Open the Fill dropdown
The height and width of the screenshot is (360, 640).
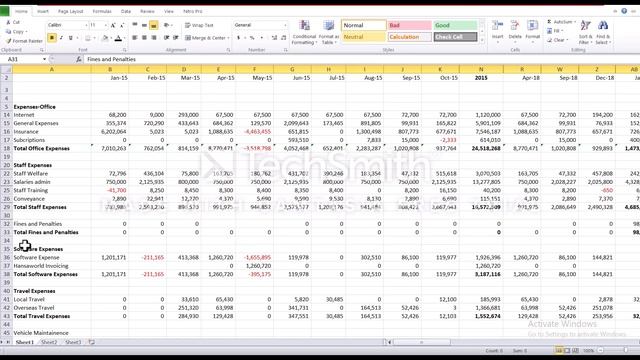click(x=556, y=31)
